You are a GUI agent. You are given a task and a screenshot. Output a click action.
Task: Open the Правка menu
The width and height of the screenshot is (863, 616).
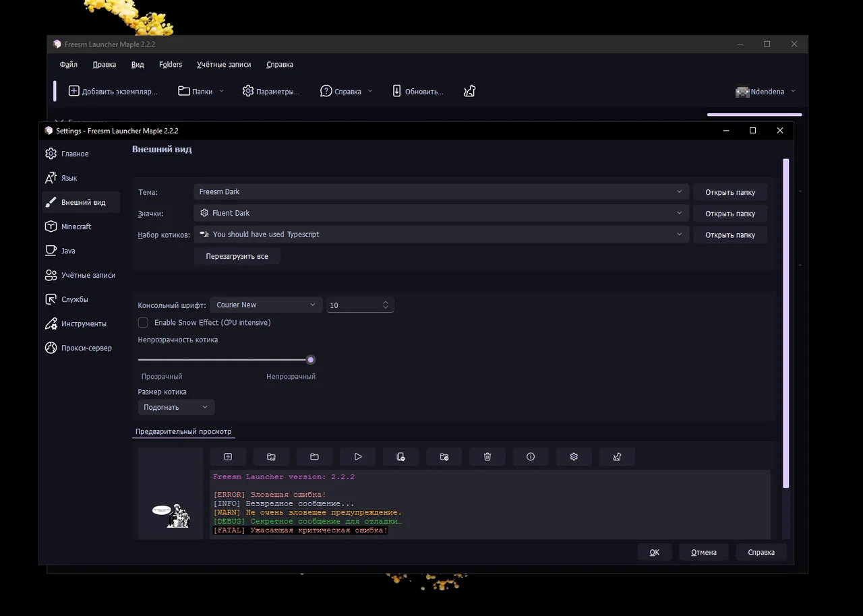pos(105,65)
